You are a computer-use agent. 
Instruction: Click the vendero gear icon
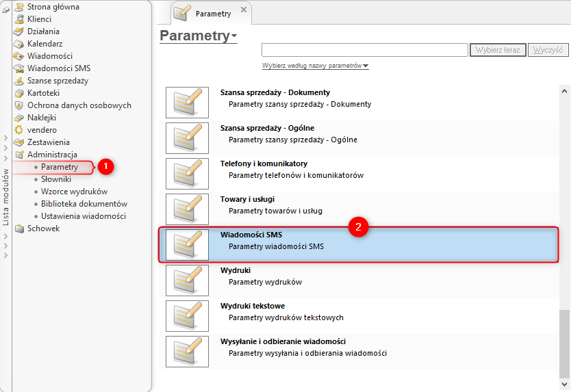click(x=20, y=130)
